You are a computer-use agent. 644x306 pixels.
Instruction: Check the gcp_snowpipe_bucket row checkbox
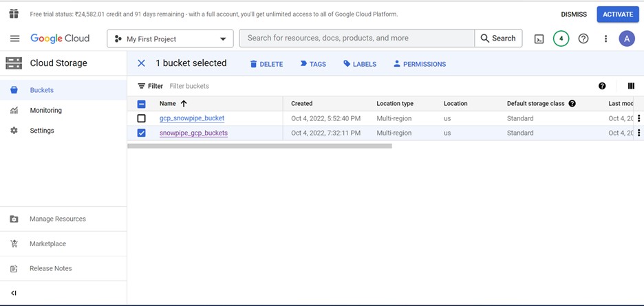click(142, 118)
